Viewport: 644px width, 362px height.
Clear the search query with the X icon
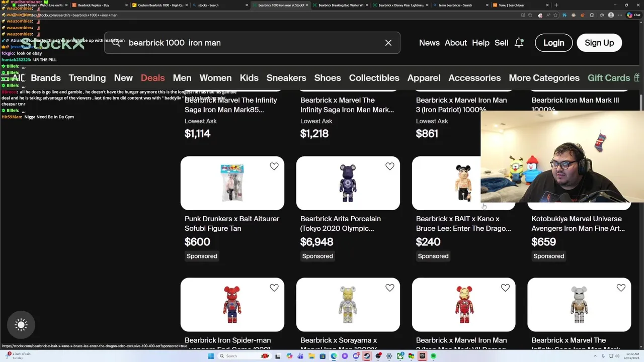point(388,43)
